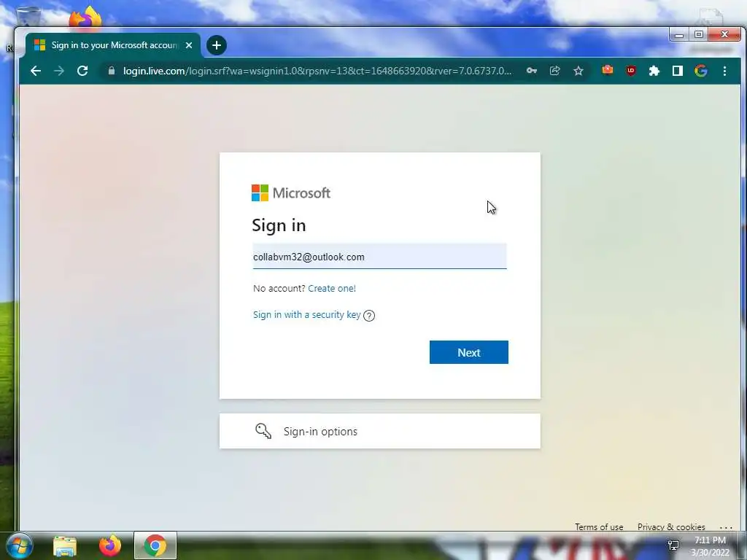This screenshot has height=560, width=747.
Task: Open the taskbar clock and date
Action: click(x=710, y=546)
